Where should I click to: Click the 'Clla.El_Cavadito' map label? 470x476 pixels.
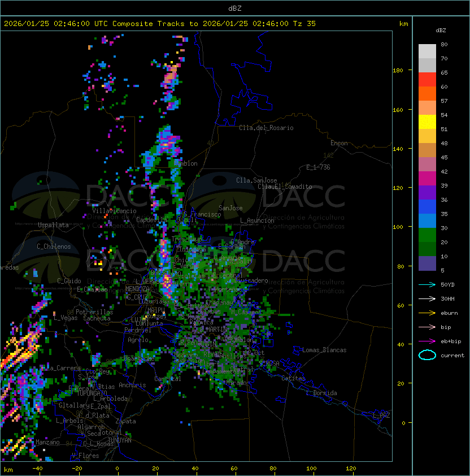285,187
